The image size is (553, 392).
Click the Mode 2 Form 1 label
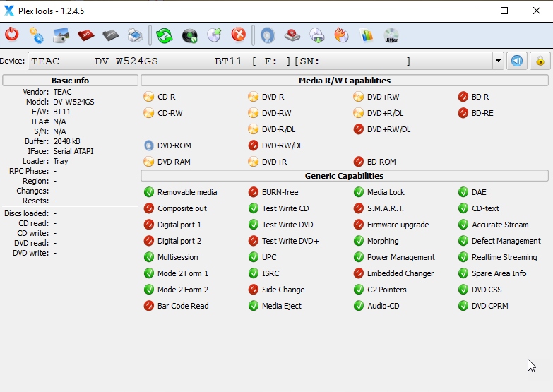[183, 273]
